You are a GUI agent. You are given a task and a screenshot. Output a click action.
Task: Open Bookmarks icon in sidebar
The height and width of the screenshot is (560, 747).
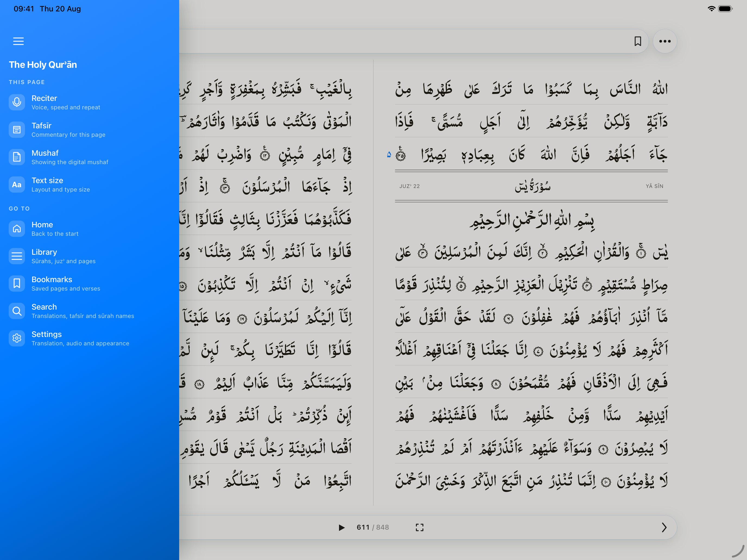(17, 284)
